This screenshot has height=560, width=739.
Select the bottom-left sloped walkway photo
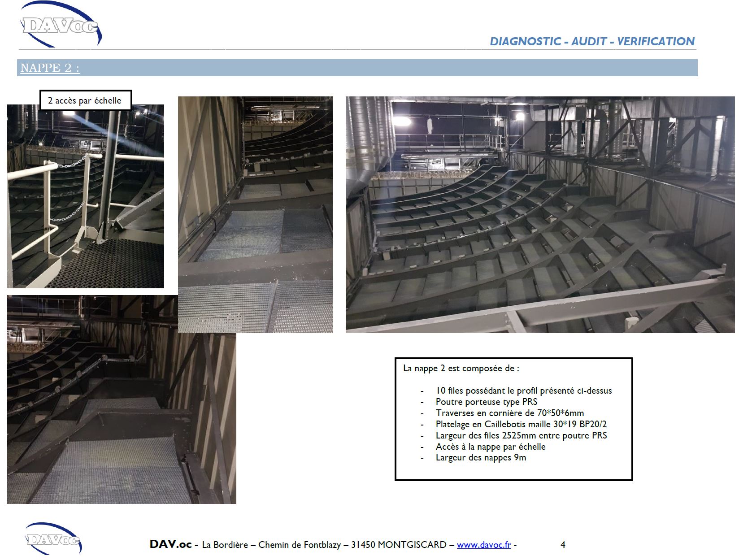pyautogui.click(x=121, y=399)
